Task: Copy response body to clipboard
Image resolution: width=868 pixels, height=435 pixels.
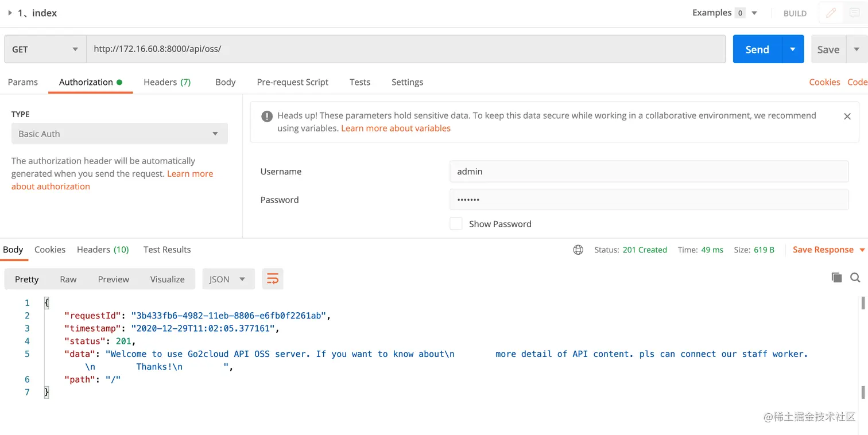Action: (836, 278)
